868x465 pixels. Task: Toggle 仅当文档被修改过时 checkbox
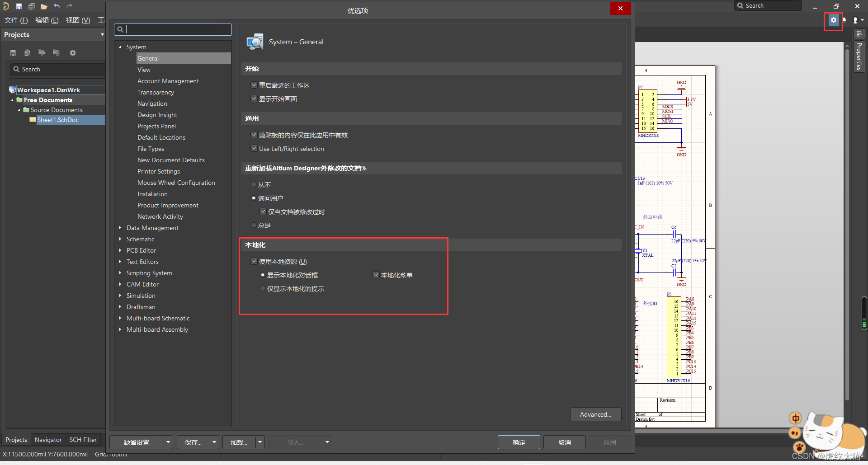pyautogui.click(x=263, y=211)
